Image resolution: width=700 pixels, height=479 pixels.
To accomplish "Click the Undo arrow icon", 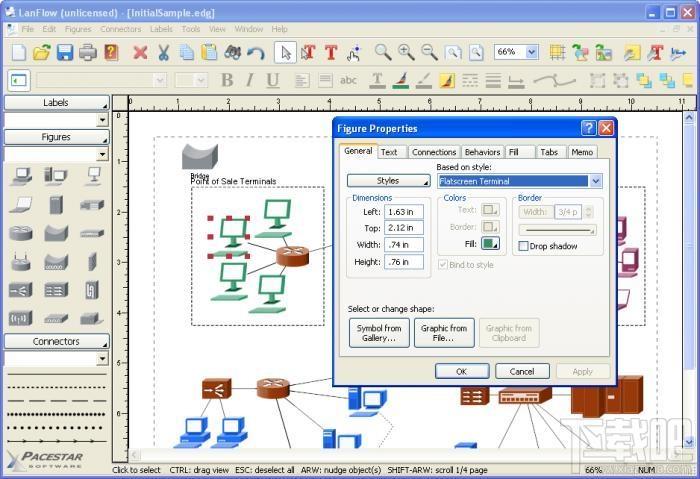I will (x=256, y=52).
